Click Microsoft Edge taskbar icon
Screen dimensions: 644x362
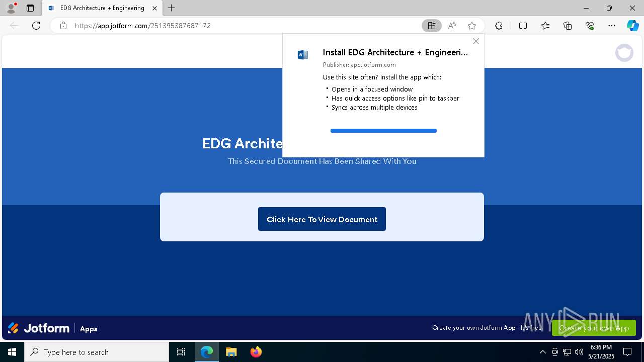point(207,352)
